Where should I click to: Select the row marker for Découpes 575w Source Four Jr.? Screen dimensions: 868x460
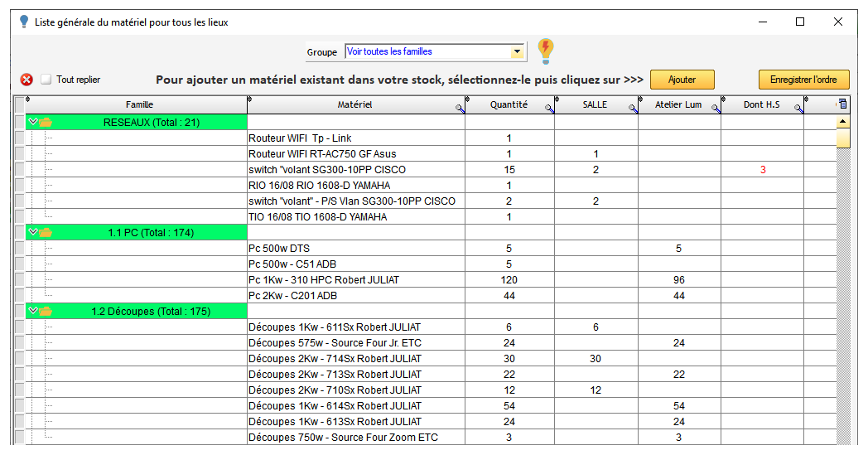[x=19, y=342]
